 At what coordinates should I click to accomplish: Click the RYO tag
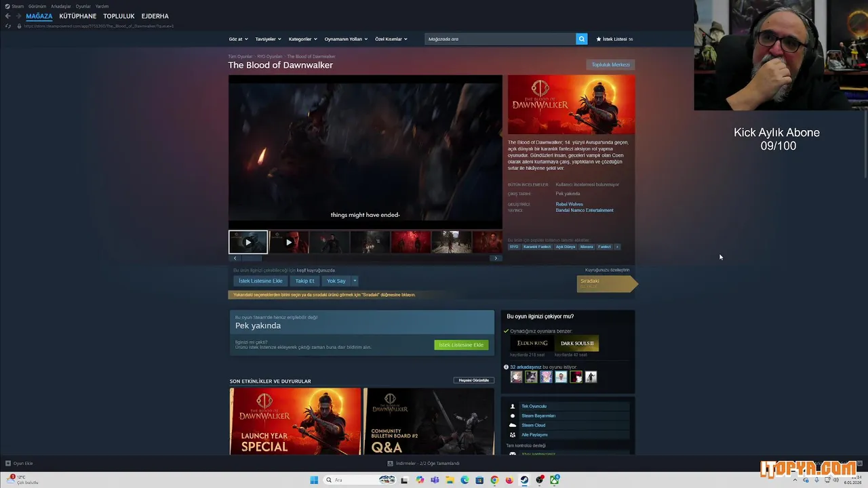514,247
